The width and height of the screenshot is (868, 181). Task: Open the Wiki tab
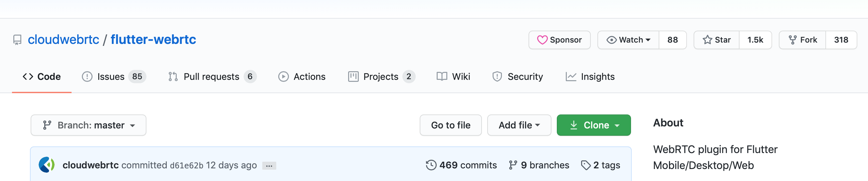point(453,77)
